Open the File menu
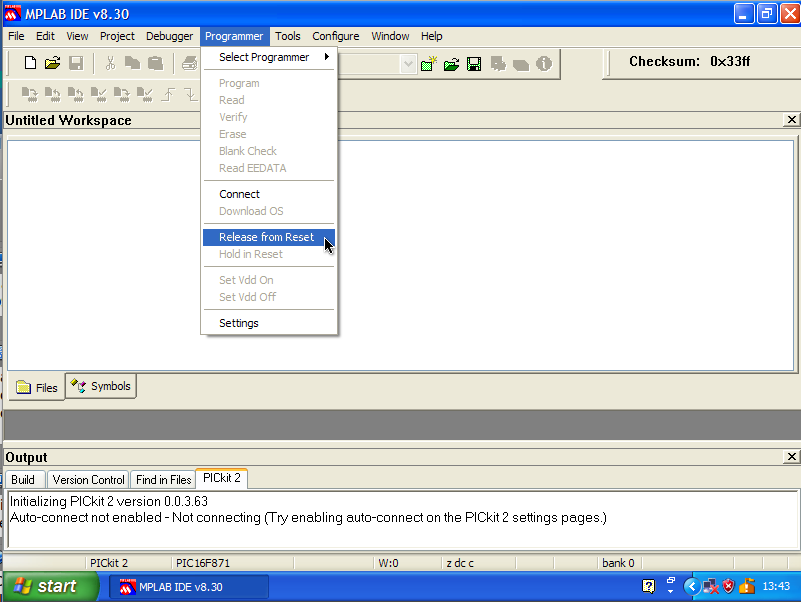Viewport: 801px width, 602px height. (16, 36)
